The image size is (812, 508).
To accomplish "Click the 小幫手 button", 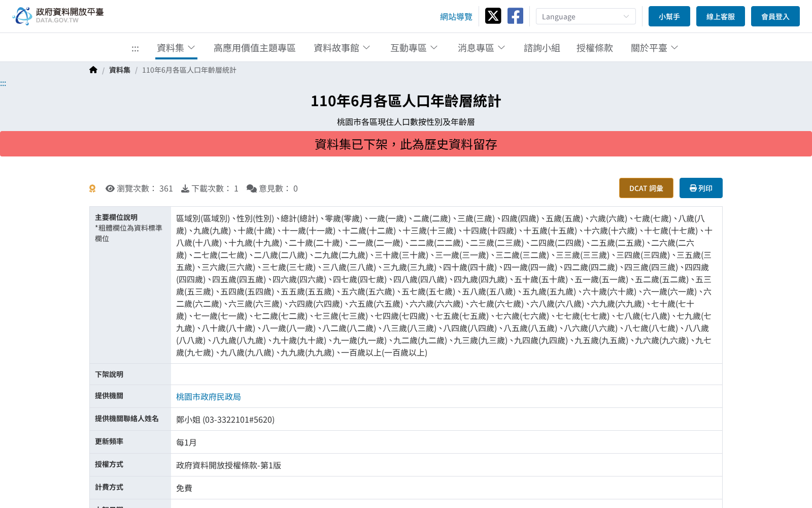I will [x=669, y=16].
